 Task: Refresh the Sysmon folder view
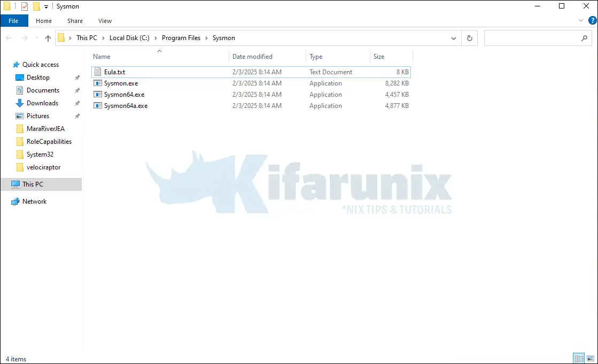470,38
